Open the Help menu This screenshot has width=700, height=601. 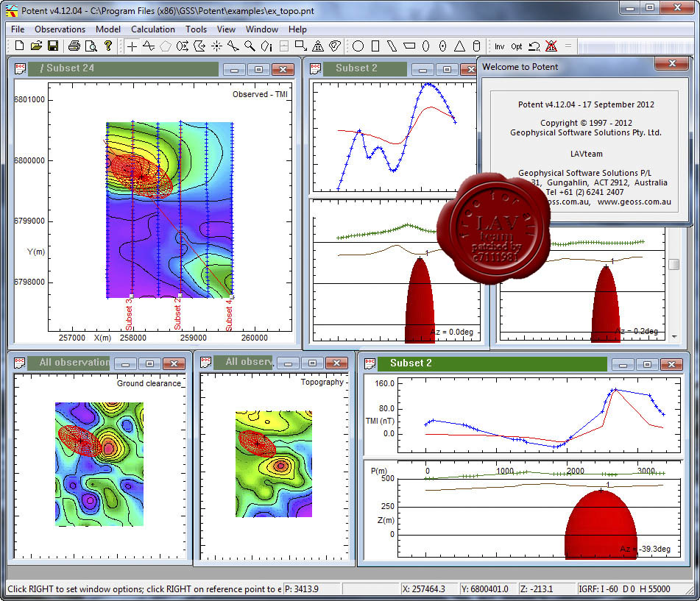[x=297, y=29]
